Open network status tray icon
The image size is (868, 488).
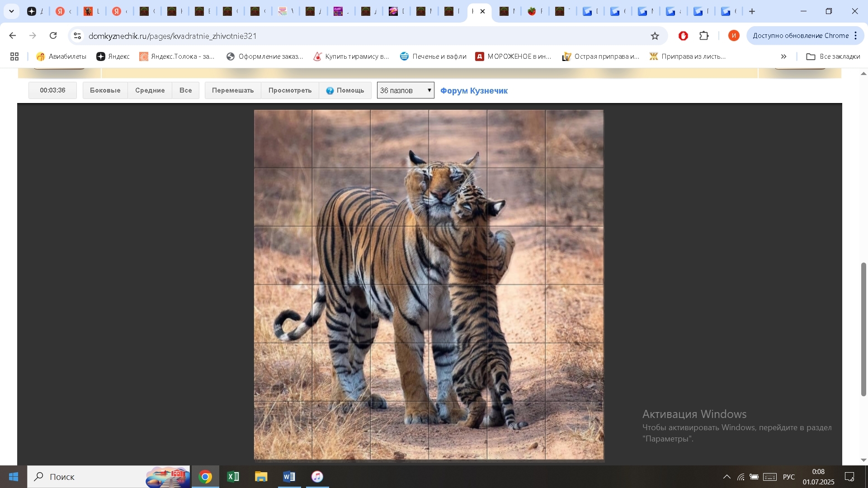[x=741, y=477]
